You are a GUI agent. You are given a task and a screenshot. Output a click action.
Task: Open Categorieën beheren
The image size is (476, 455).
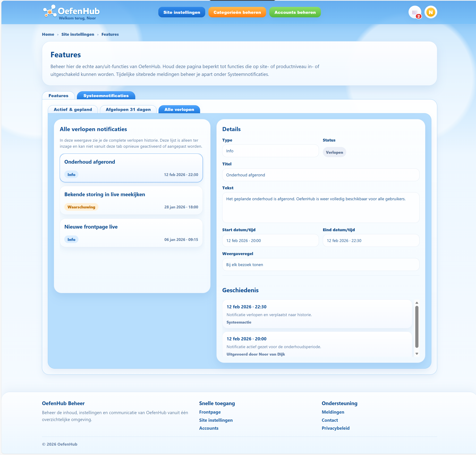pyautogui.click(x=237, y=12)
